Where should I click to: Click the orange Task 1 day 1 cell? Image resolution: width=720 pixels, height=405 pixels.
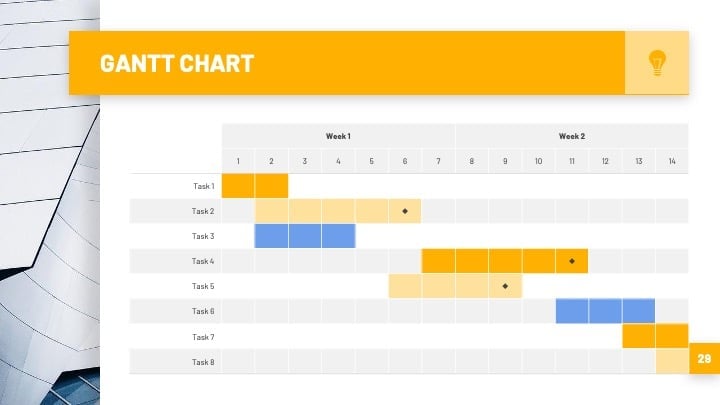click(x=238, y=186)
